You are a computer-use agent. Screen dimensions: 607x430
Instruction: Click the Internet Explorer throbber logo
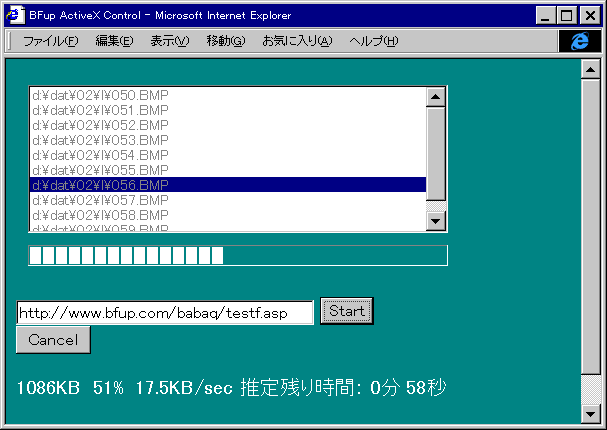[580, 41]
